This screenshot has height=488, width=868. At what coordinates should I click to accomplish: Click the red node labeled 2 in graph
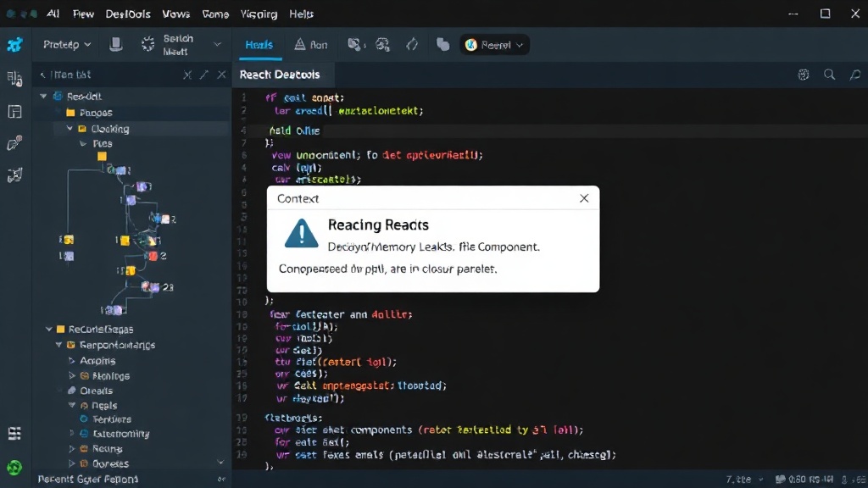(x=153, y=256)
